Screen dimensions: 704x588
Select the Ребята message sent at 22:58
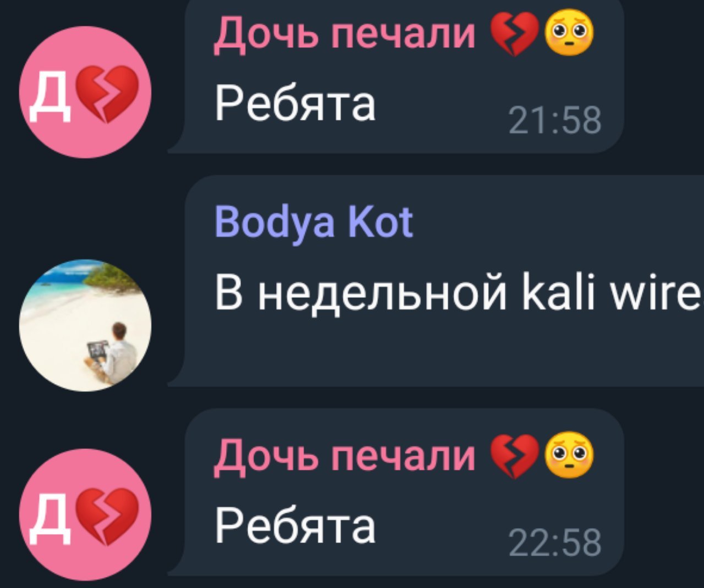click(396, 492)
